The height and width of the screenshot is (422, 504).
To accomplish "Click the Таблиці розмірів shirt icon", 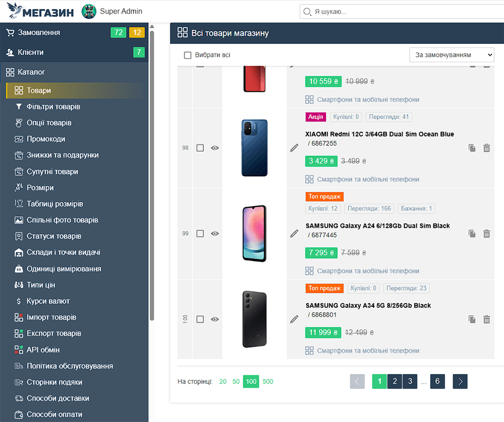I will 19,204.
